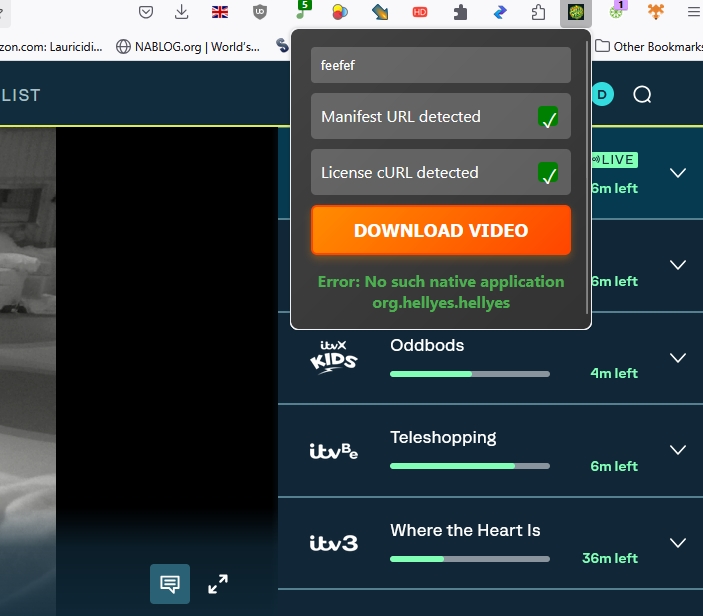Viewport: 703px width, 616px height.
Task: Open the NABLOG.org bookmark
Action: click(188, 47)
